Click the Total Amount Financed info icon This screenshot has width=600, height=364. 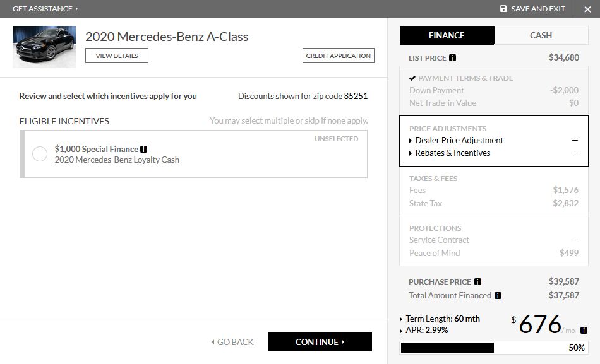(x=498, y=295)
